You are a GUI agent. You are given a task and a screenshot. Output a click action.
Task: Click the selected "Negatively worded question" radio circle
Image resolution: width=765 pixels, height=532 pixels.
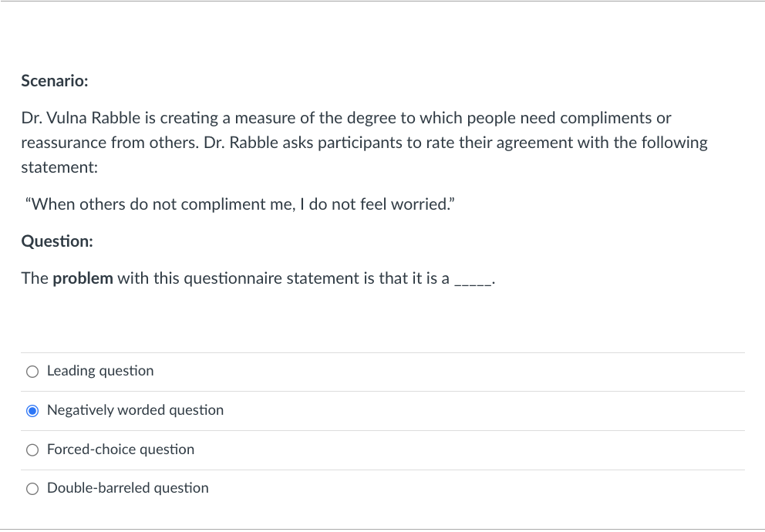pos(32,411)
